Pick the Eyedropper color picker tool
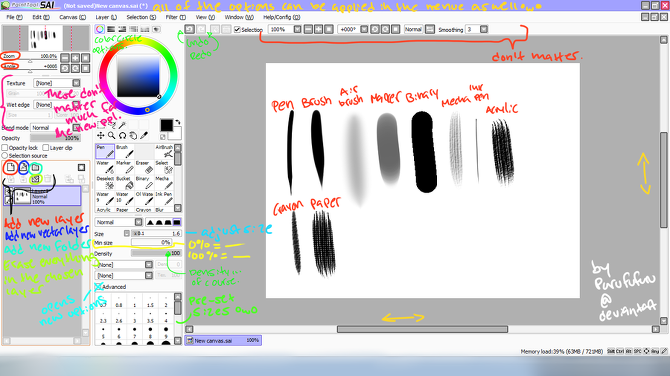Image resolution: width=670 pixels, height=376 pixels. click(144, 135)
